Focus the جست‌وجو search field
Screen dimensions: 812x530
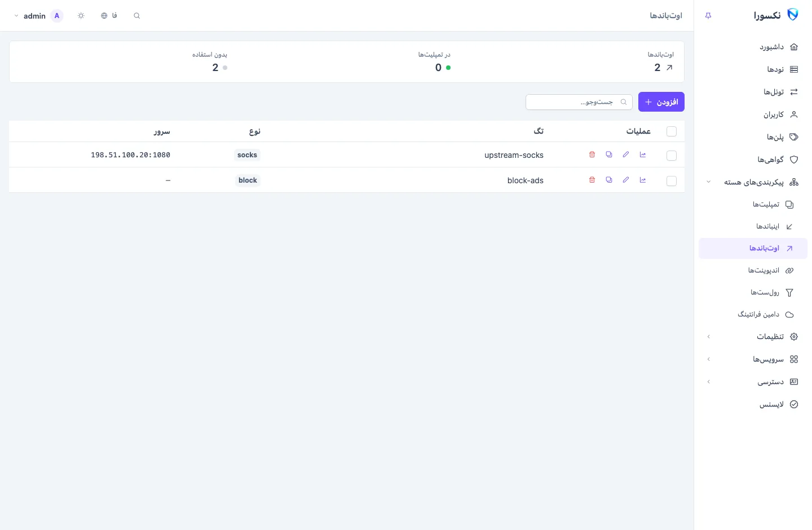click(579, 102)
